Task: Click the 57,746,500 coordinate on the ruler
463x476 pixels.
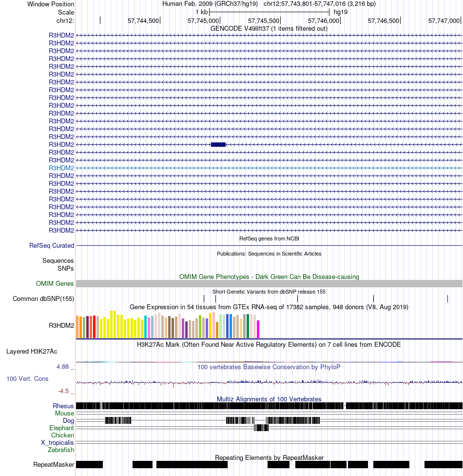Action: [x=384, y=20]
